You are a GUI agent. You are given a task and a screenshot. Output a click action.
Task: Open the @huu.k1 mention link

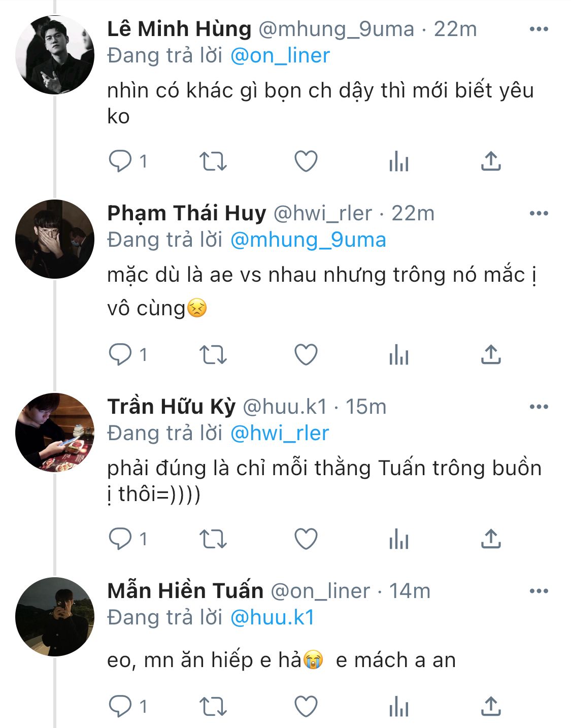[x=273, y=617]
